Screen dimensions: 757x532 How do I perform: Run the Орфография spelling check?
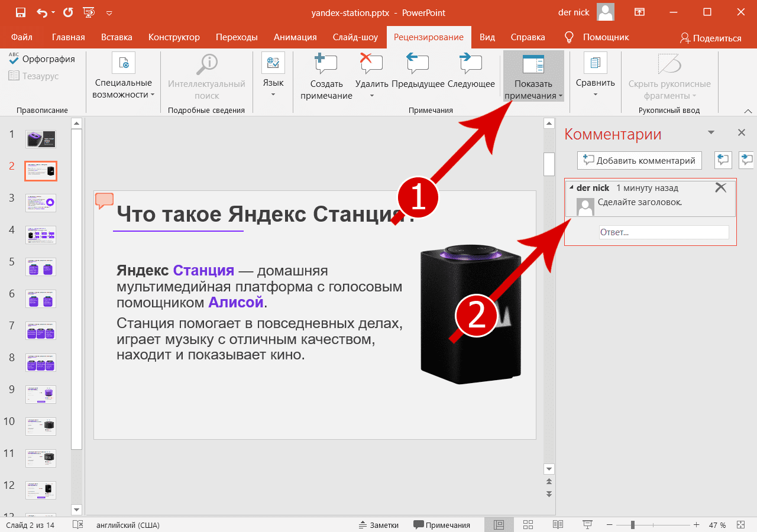tap(42, 59)
